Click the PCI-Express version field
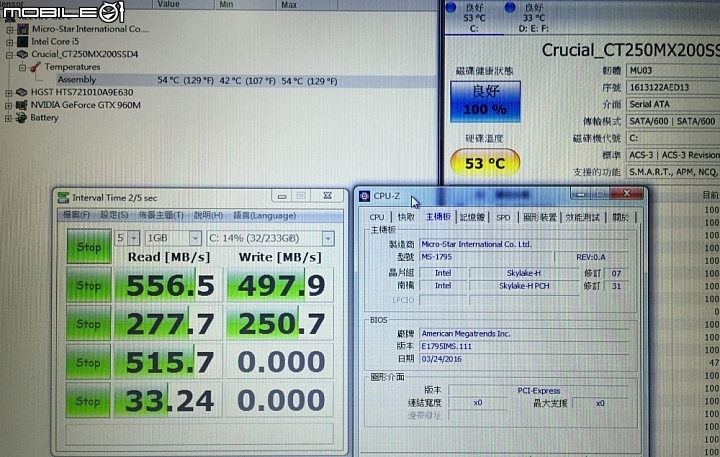Screen dimensions: 720x457 click(x=539, y=391)
